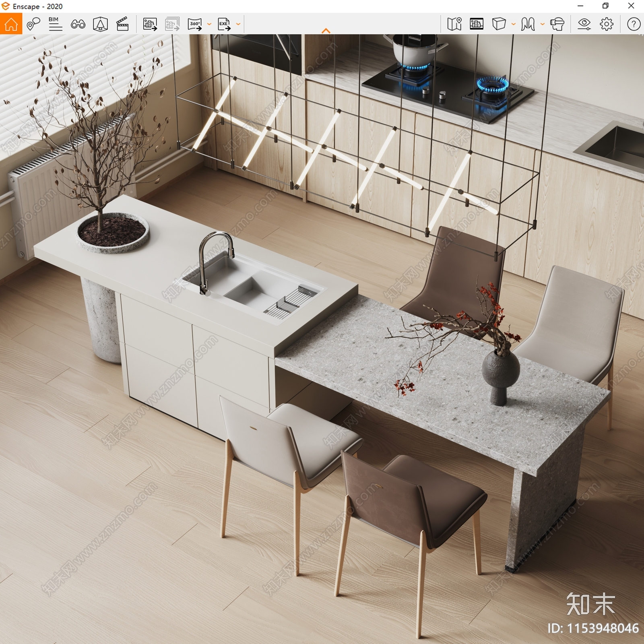Open the BIM information panel
Screen dimensions: 644x644
pos(55,24)
